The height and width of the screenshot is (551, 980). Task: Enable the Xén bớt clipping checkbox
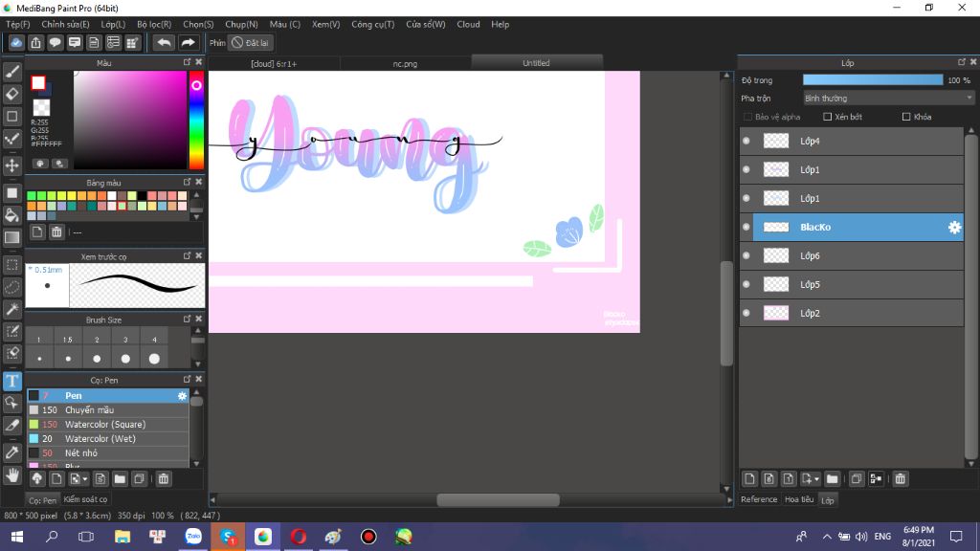click(827, 117)
